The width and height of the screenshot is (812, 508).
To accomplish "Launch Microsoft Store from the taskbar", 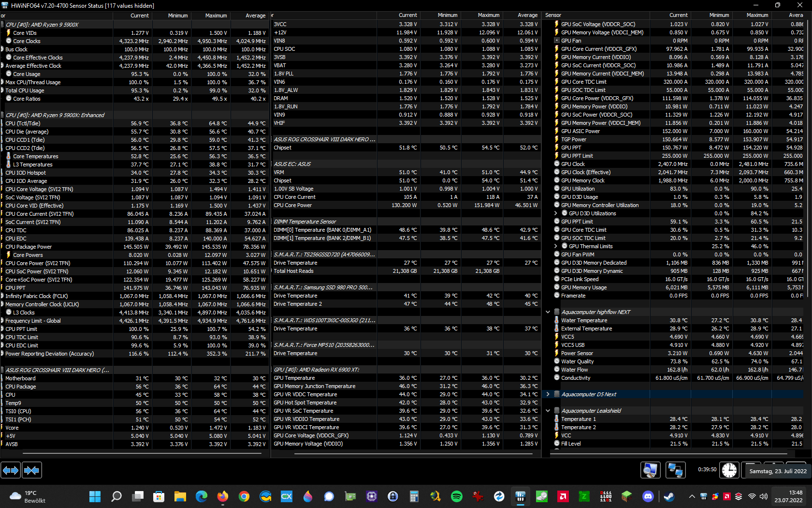I will 159,496.
